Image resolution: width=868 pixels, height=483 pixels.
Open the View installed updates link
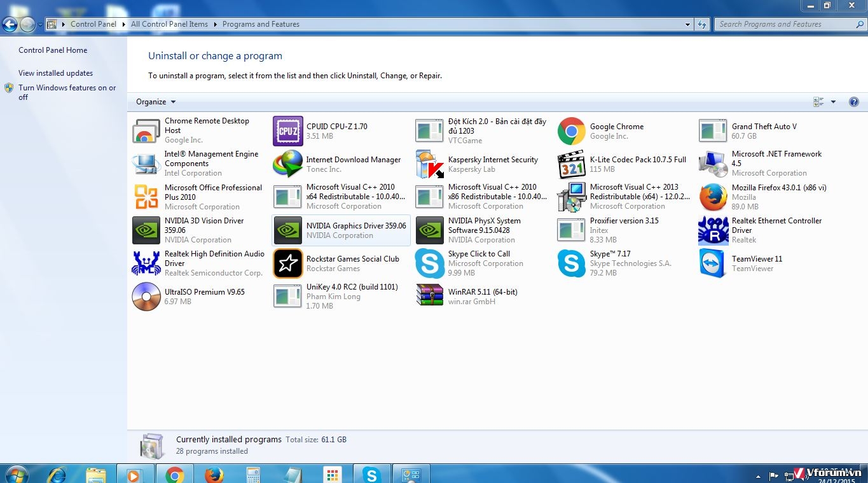click(55, 73)
